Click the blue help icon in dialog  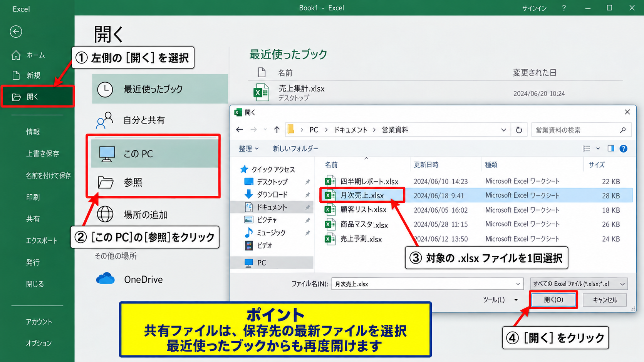(x=624, y=148)
